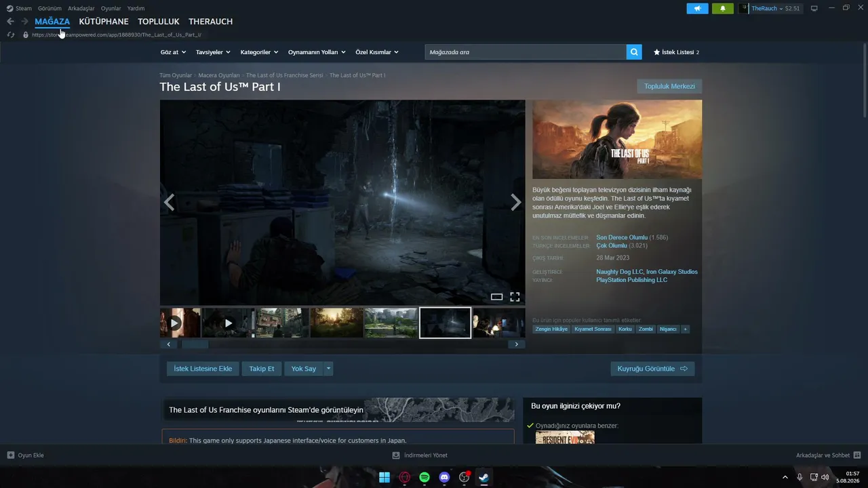Show the next screenshot with the right arrow
Viewport: 868px width, 488px height.
click(x=516, y=202)
